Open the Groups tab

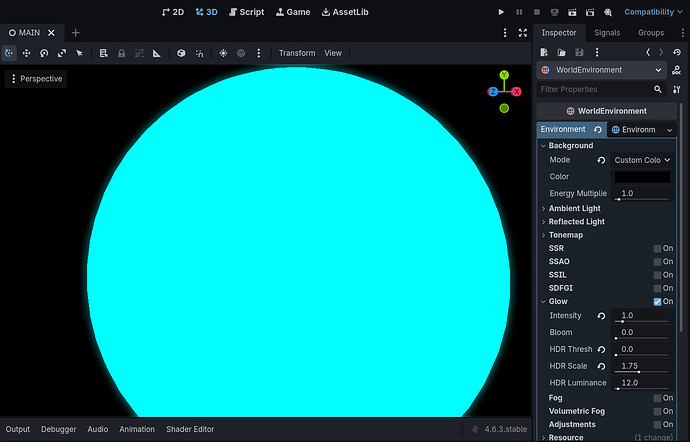(x=651, y=33)
